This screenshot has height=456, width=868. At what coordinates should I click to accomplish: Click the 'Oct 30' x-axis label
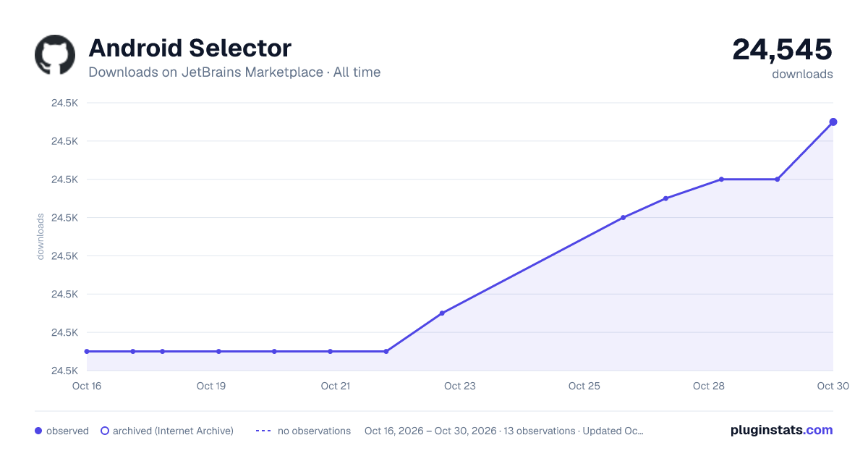[833, 386]
